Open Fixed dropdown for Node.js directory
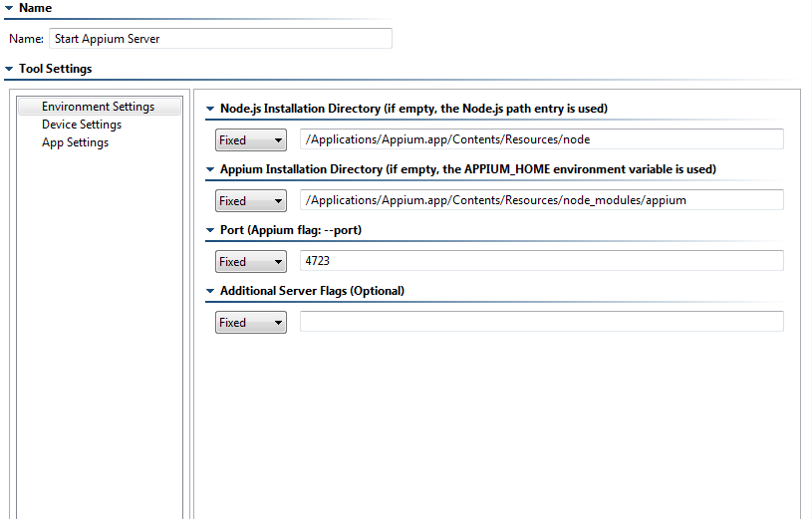Viewport: 812px width, 519px height. tap(251, 139)
